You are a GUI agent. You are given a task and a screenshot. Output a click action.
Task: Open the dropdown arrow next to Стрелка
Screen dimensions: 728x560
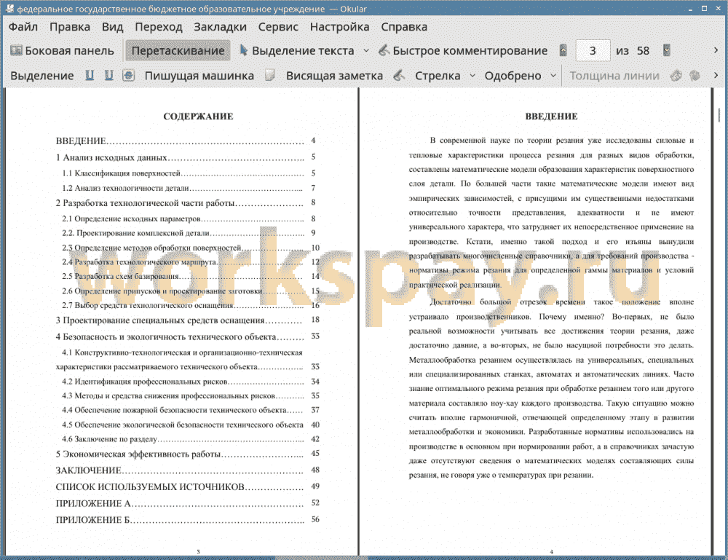(x=472, y=76)
